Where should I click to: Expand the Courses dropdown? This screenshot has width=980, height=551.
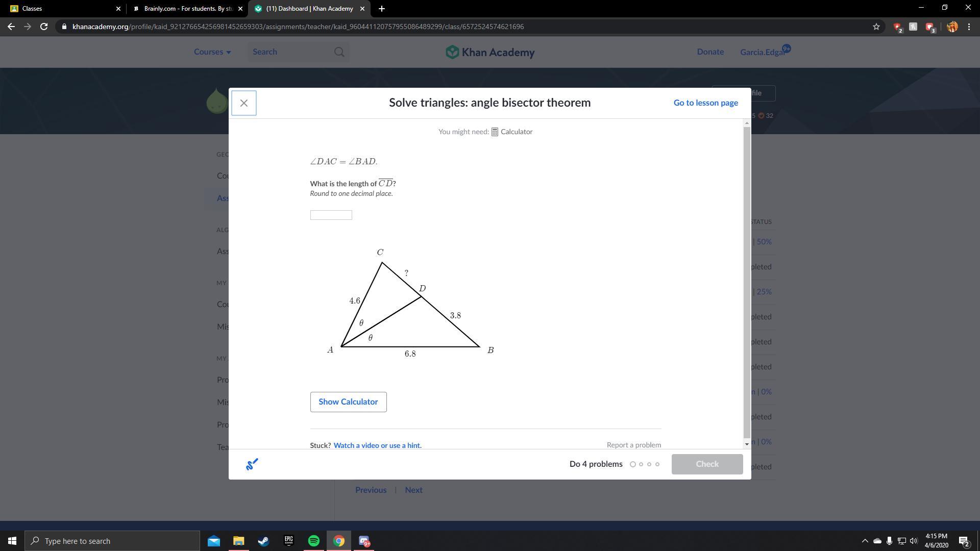[x=212, y=52]
